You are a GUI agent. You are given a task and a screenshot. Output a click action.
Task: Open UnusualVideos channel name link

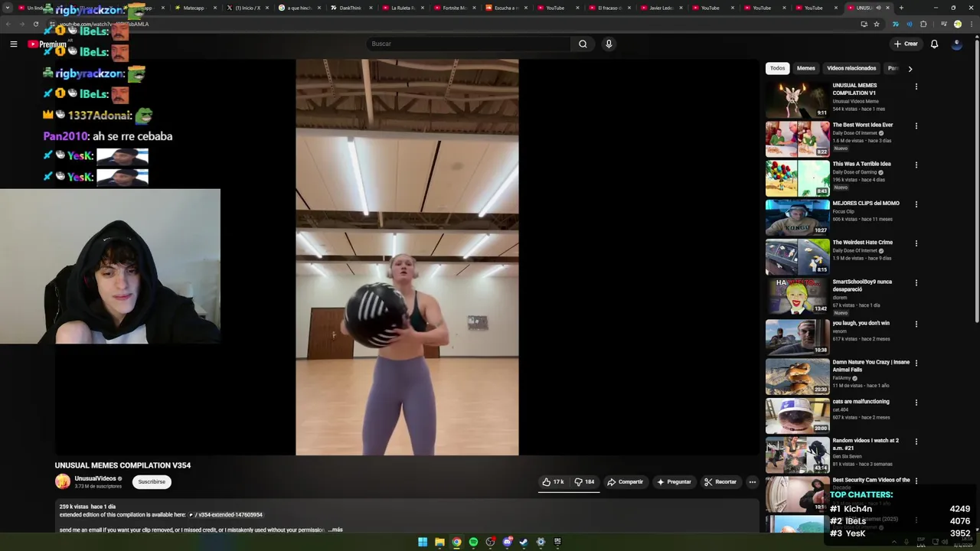[x=95, y=478]
